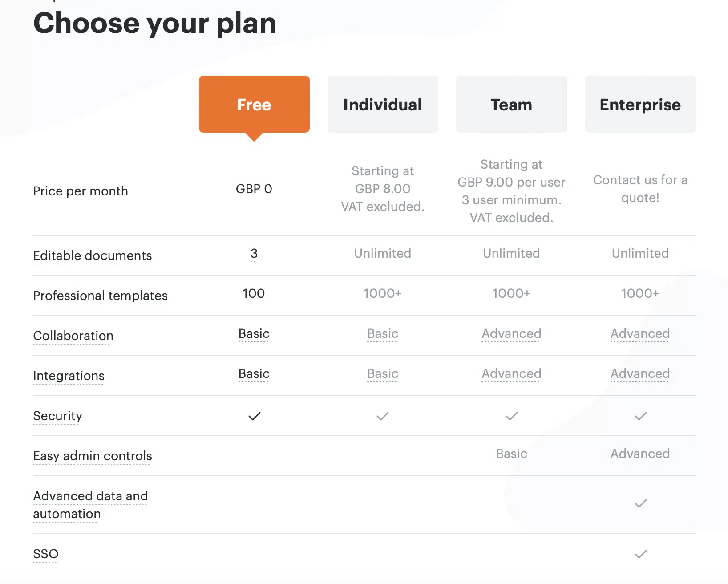728x584 pixels.
Task: Click the SSO checkmark under Enterprise
Action: coord(640,554)
